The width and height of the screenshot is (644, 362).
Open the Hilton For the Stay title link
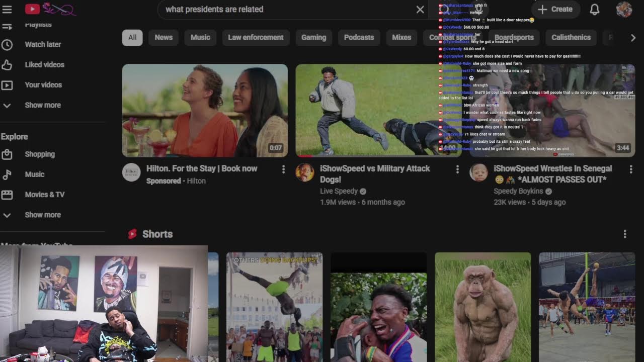(x=202, y=168)
